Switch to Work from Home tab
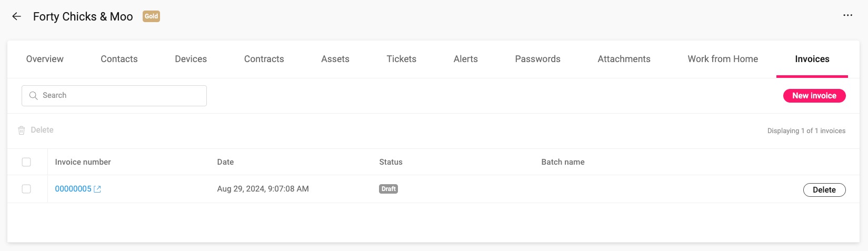868x251 pixels. pyautogui.click(x=723, y=59)
